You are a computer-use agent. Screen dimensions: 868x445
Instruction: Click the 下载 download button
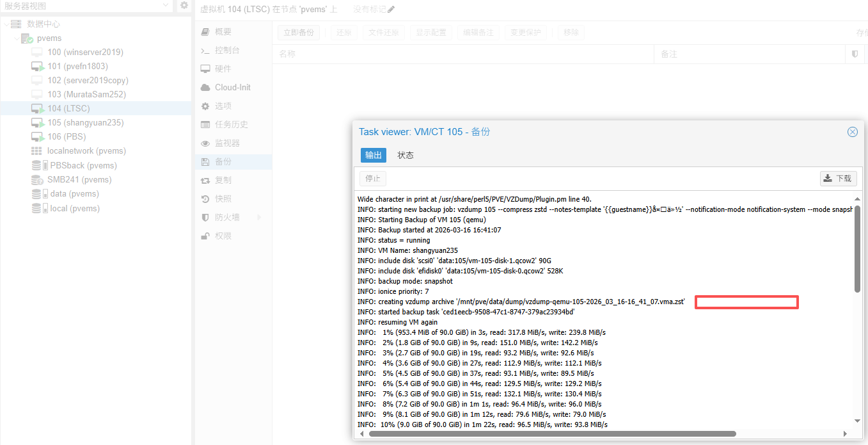click(x=838, y=179)
